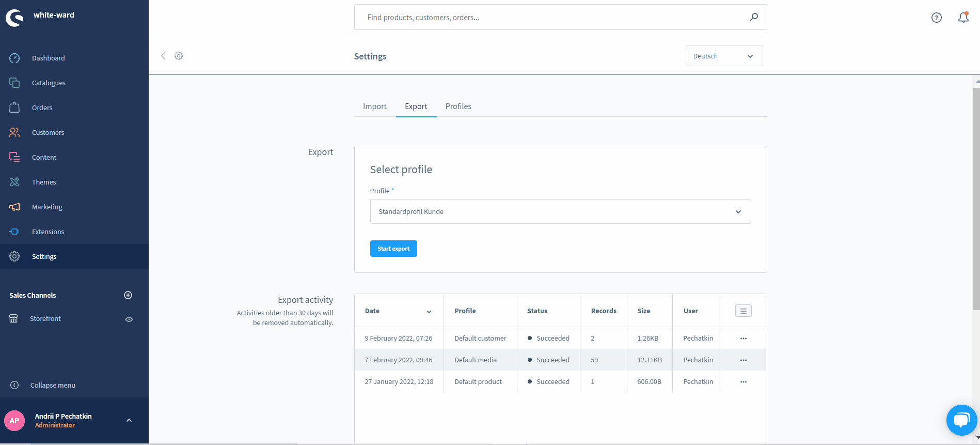This screenshot has height=445, width=980.
Task: Open actions menu for 7 February export
Action: click(x=744, y=360)
